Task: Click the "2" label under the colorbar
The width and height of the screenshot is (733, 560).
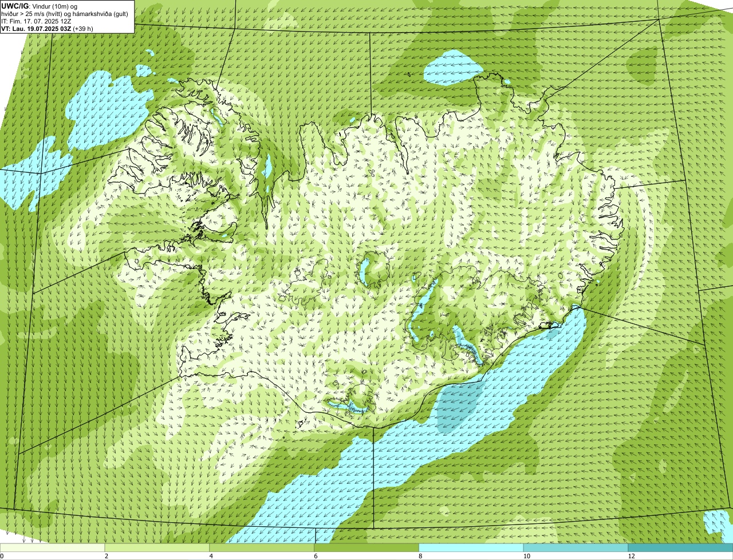Action: tap(107, 556)
